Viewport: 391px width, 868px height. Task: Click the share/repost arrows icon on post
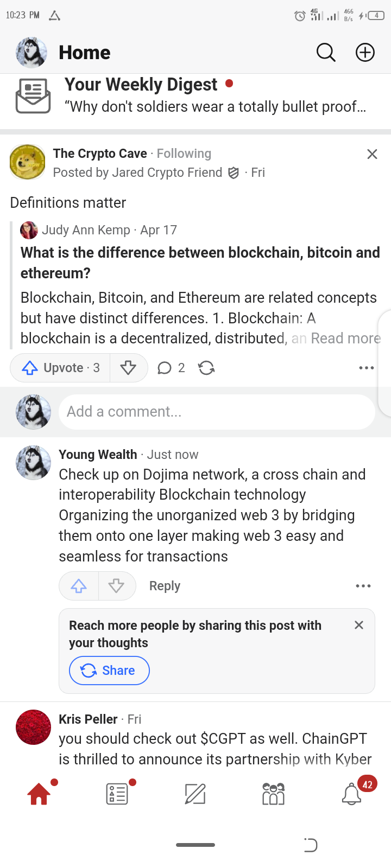point(206,368)
